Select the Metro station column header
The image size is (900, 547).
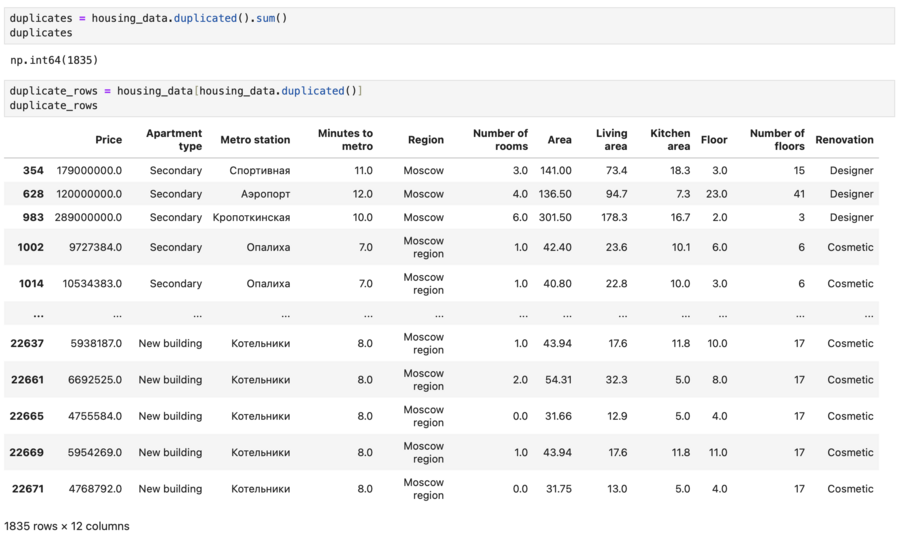255,140
